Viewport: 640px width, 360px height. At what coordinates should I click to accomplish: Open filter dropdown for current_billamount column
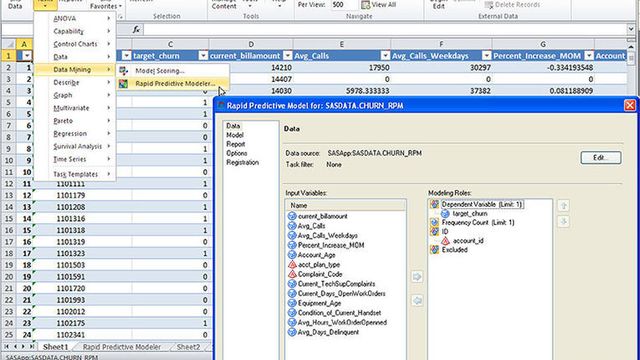click(x=288, y=56)
